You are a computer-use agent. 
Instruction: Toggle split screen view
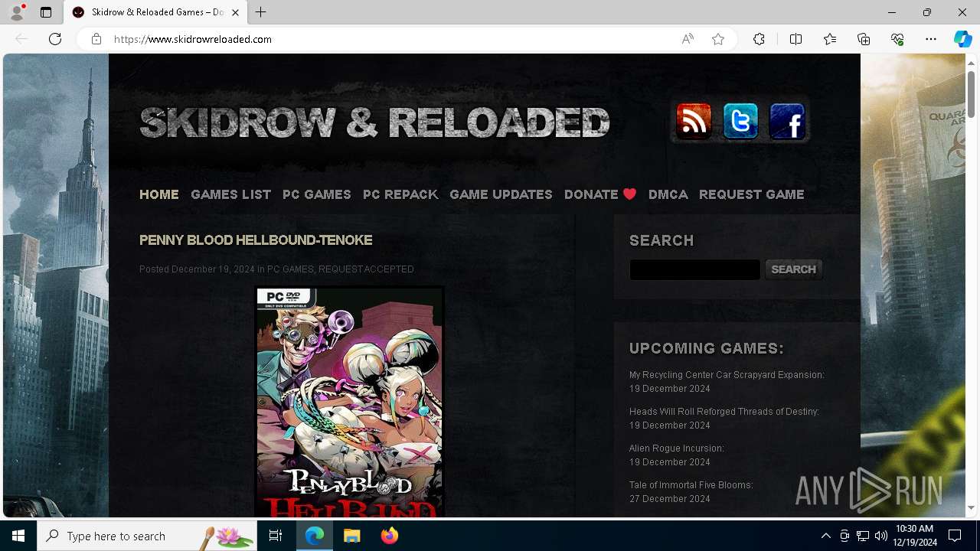pos(795,39)
